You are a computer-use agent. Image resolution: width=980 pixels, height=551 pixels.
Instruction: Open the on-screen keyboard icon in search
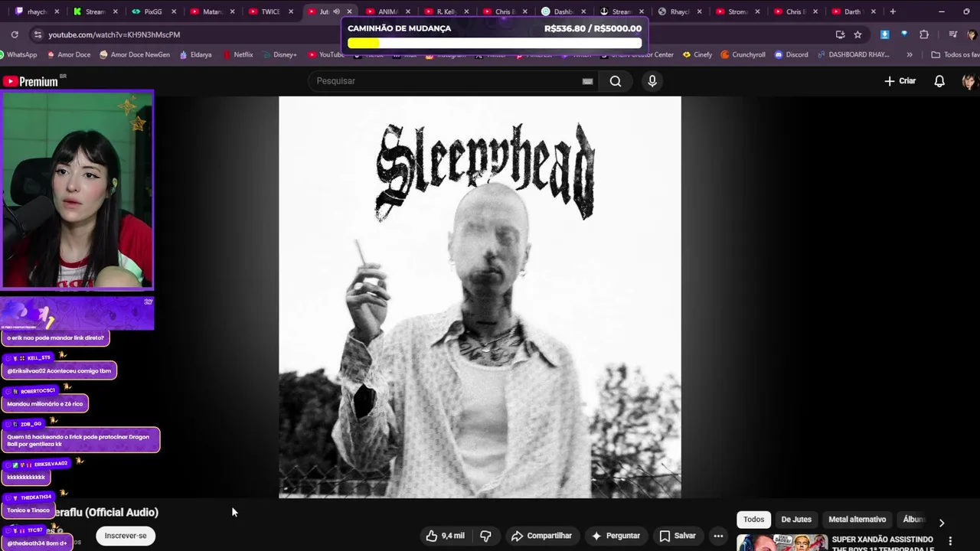587,81
